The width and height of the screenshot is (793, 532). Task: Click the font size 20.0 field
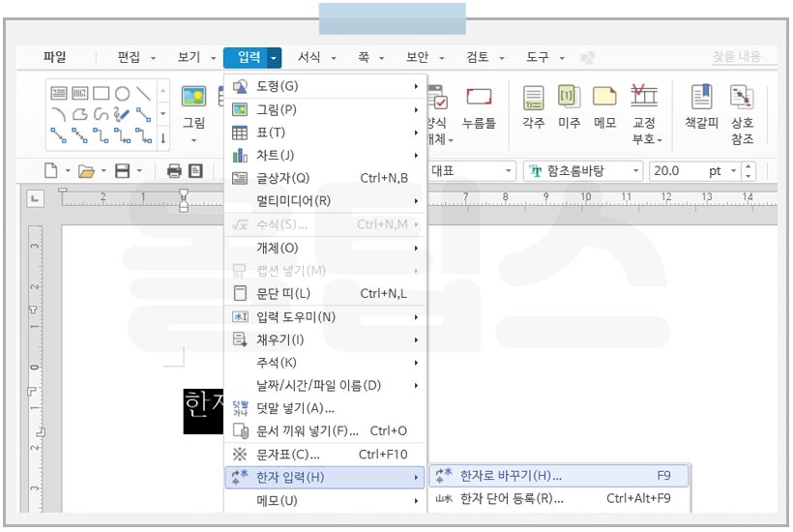coord(678,171)
